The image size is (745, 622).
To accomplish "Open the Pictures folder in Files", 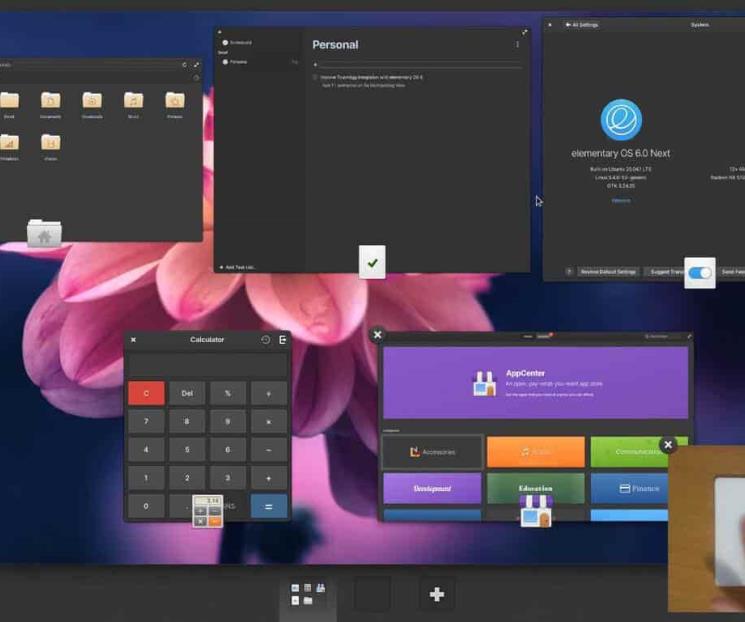I will (x=175, y=105).
